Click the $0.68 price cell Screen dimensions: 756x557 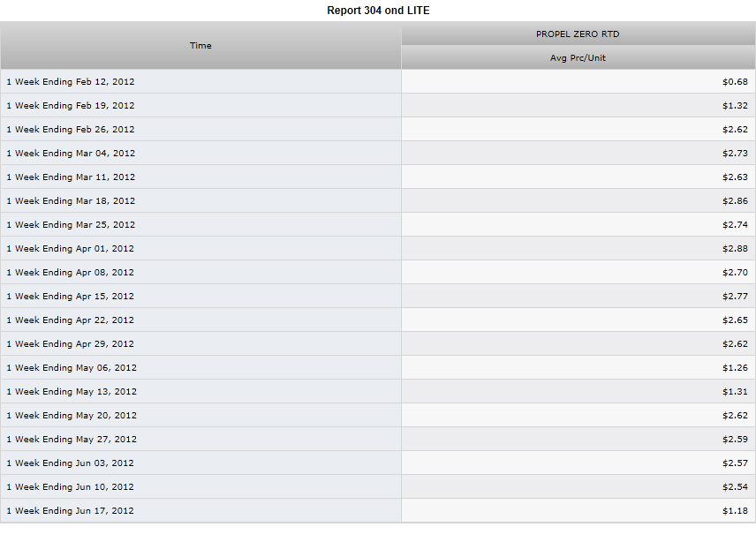(578, 81)
